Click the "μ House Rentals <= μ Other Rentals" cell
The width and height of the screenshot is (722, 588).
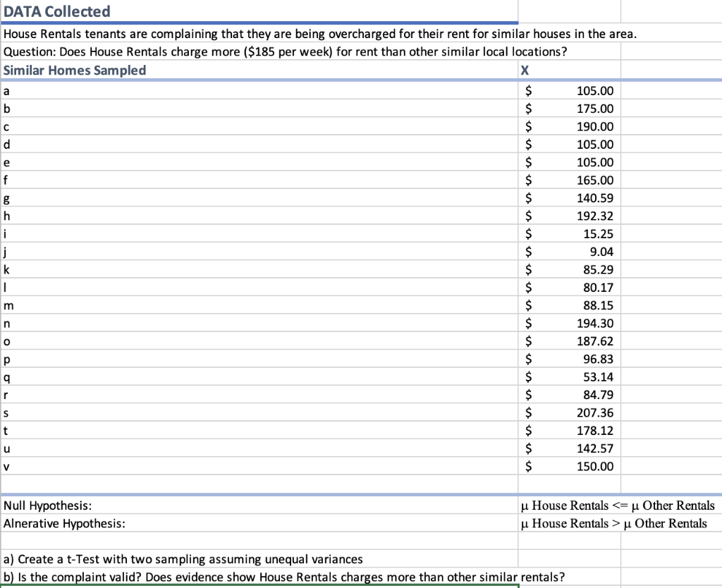pyautogui.click(x=618, y=506)
